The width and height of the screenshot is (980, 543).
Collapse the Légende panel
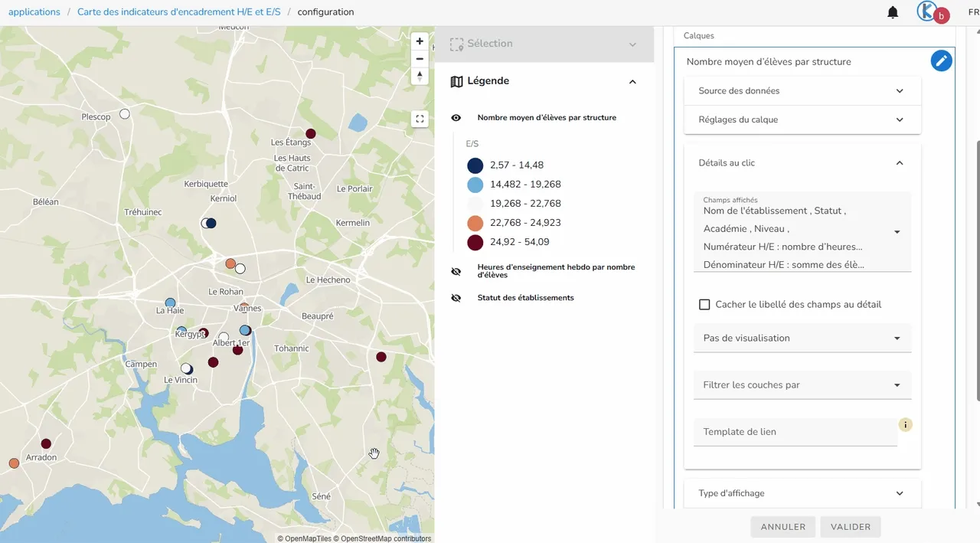click(x=632, y=81)
